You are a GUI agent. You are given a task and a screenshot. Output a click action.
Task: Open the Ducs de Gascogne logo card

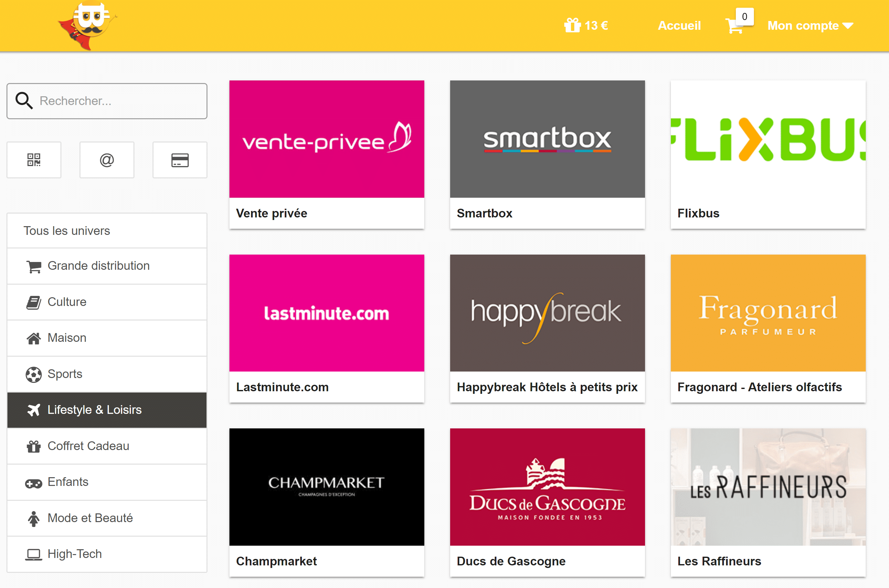point(547,487)
